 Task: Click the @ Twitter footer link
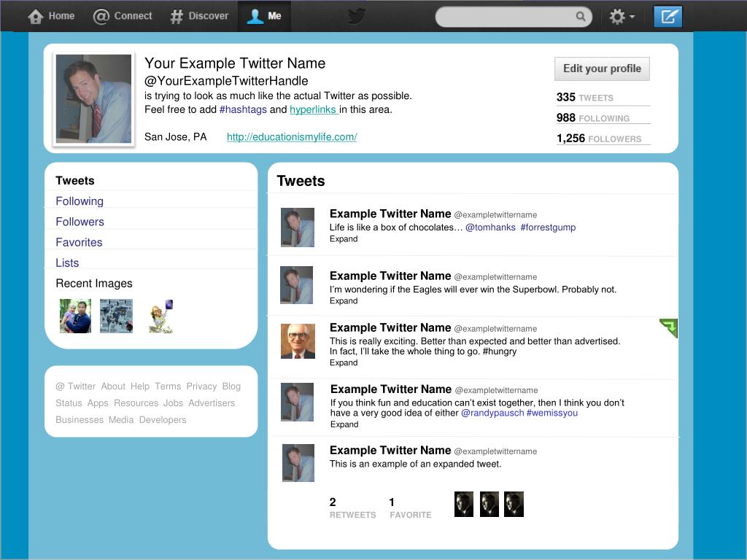[76, 386]
